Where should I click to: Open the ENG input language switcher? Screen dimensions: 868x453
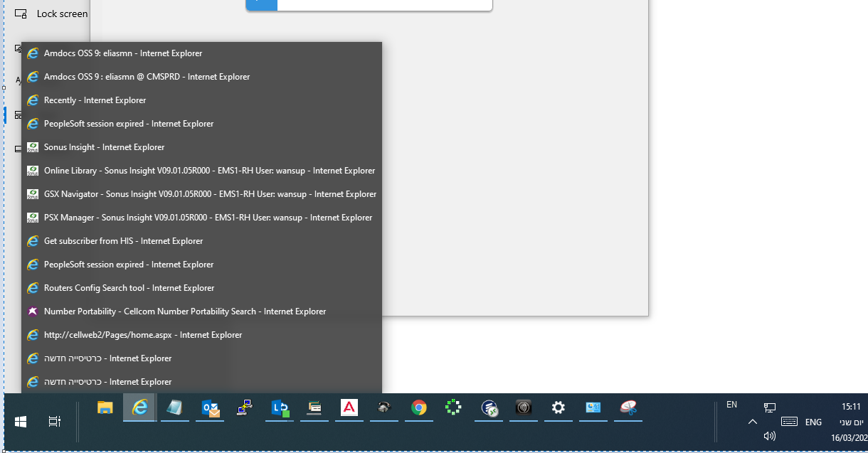point(813,422)
